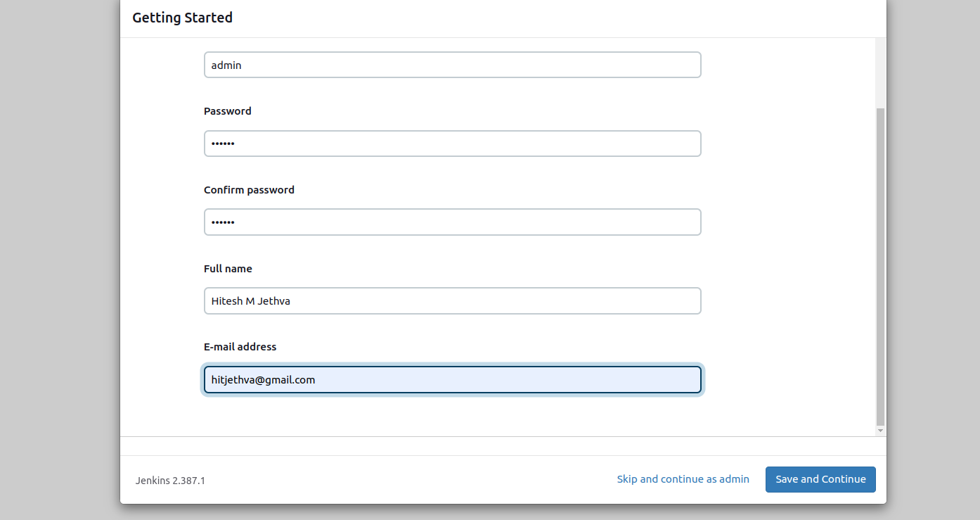Click the E-mail address label
Image resolution: width=980 pixels, height=520 pixels.
[240, 347]
